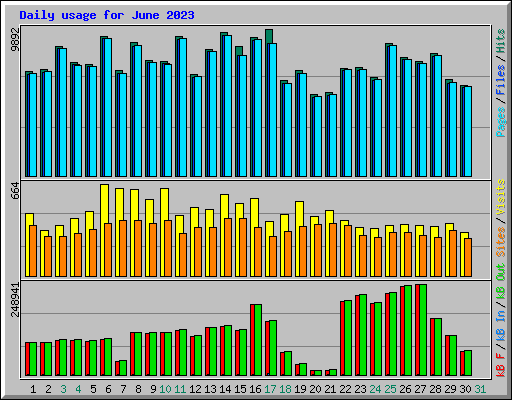This screenshot has height=400, width=512.
Task: Select day 29 on the x-axis
Action: 450,389
